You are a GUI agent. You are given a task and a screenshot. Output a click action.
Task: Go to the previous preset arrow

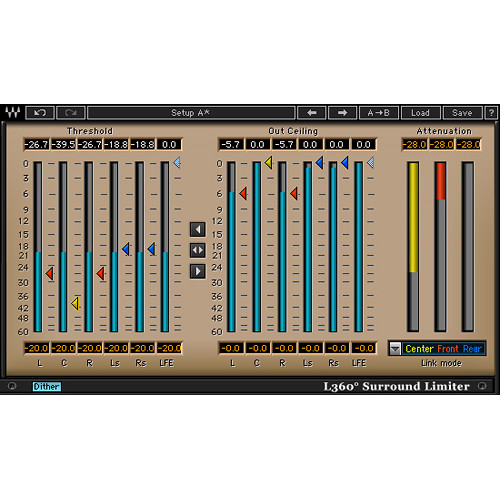point(312,113)
